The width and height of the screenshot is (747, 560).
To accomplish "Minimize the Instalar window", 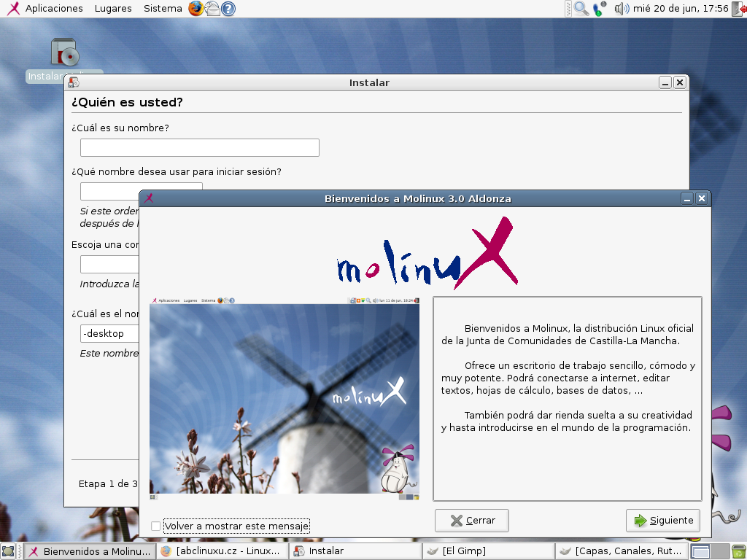I will tap(665, 83).
